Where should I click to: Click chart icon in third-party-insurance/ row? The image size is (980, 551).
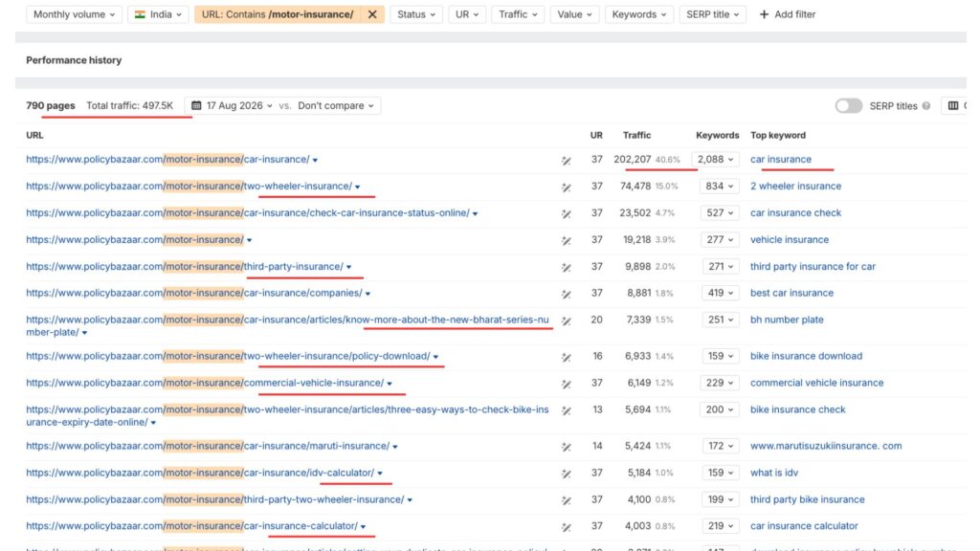click(567, 268)
